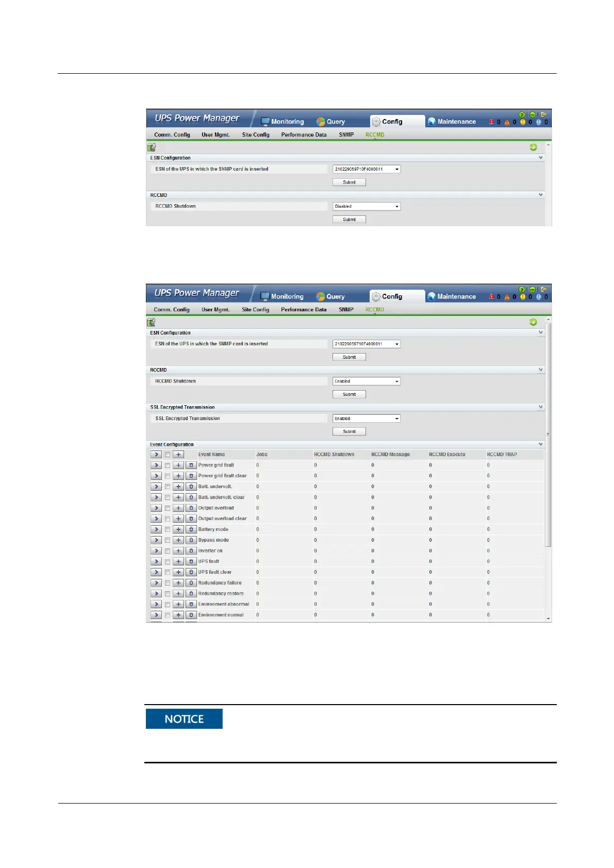Click the arrow icon for UPS fault row
Image resolution: width=614 pixels, height=868 pixels.
coord(156,561)
